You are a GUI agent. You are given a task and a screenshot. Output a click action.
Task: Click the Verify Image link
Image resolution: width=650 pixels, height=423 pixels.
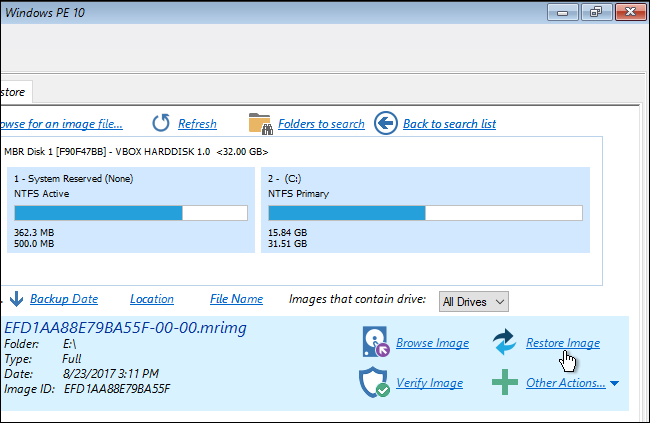429,383
